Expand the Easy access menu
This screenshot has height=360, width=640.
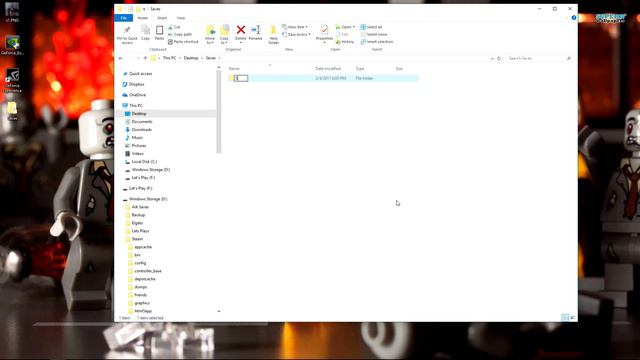coord(296,34)
